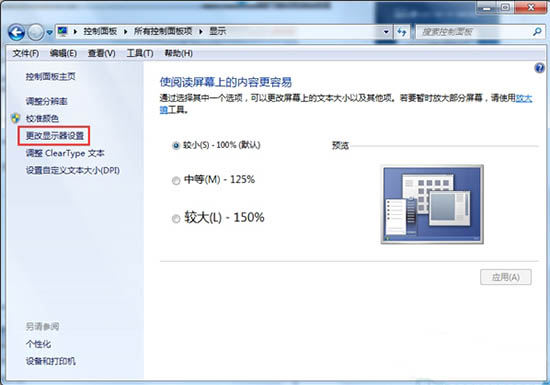The width and height of the screenshot is (550, 385).
Task: Open the 文件(F) menu
Action: [x=26, y=53]
